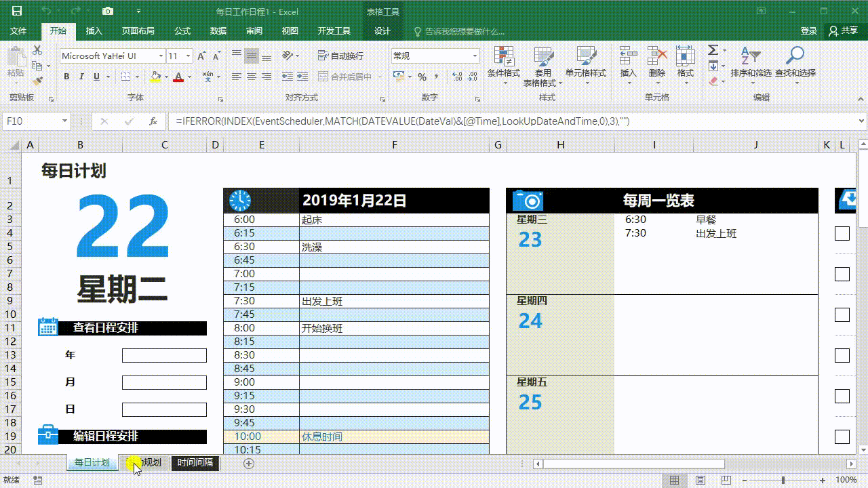
Task: Click the Format Painter brush icon
Action: click(37, 81)
